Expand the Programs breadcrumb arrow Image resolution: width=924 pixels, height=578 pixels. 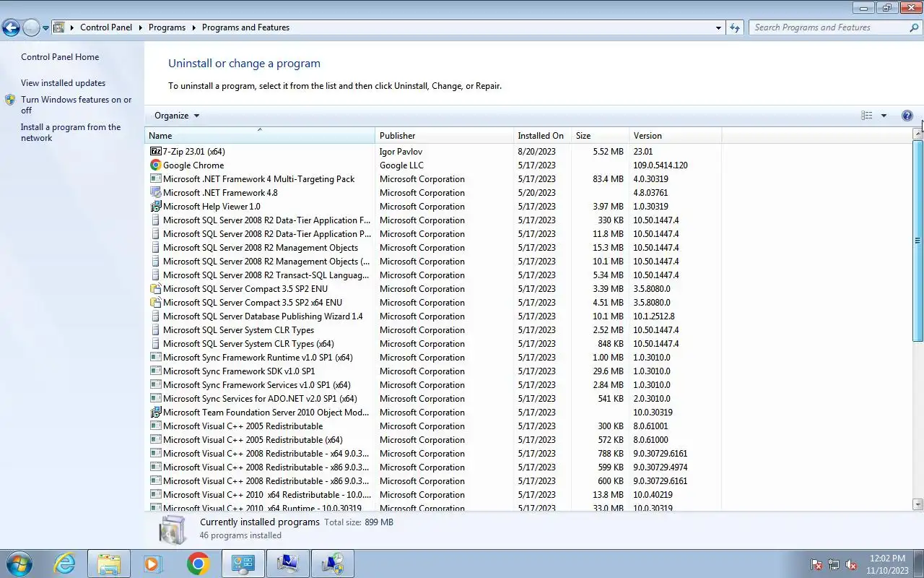coord(193,27)
